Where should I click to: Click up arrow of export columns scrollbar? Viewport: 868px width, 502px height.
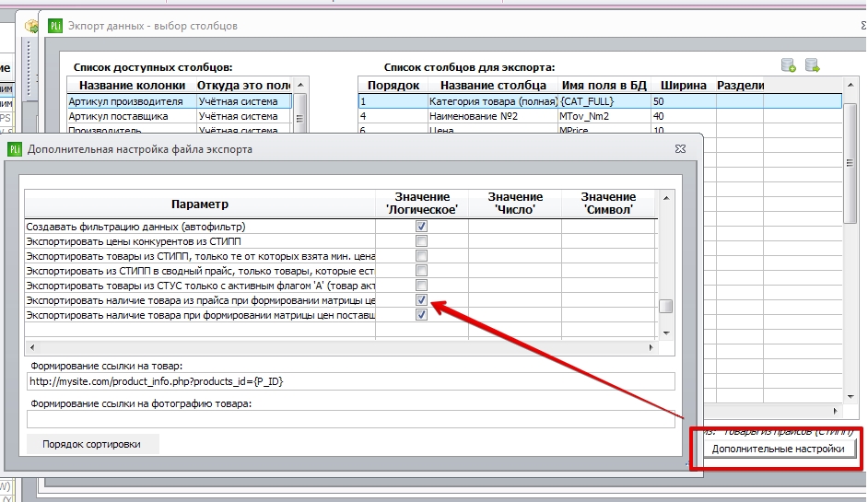850,85
